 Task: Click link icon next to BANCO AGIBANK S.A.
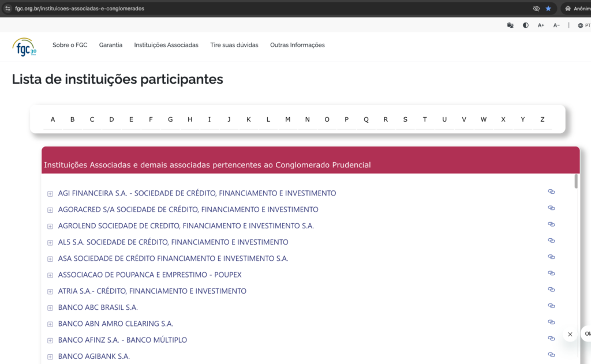point(551,354)
